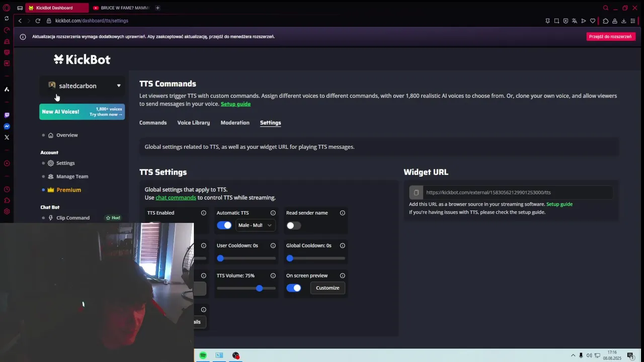Switch to the BRUCE W FAME YouTube tab

[x=121, y=8]
